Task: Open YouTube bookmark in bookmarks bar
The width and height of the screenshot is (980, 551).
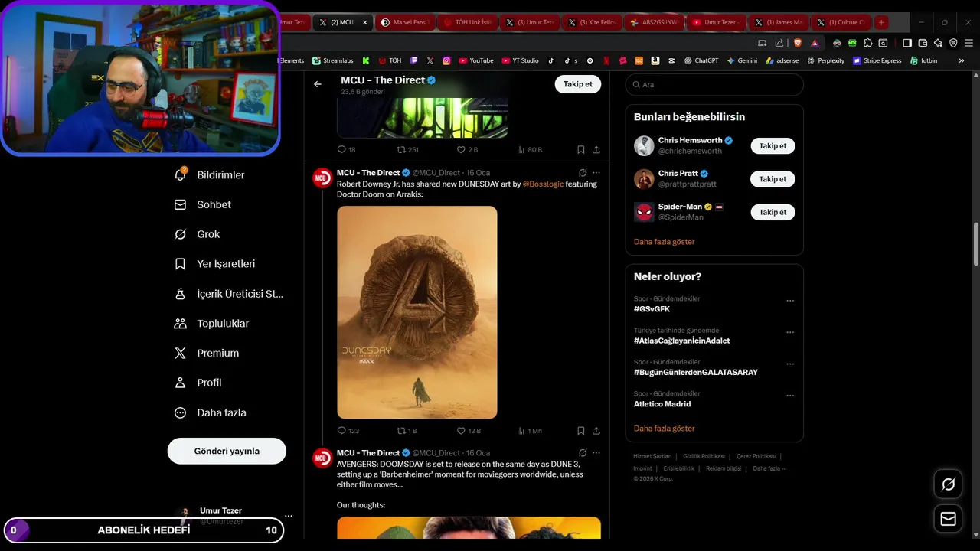Action: (x=475, y=60)
